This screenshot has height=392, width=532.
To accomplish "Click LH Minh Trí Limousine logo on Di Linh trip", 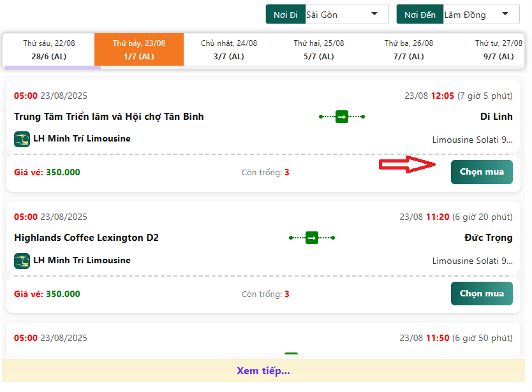I will pos(22,139).
